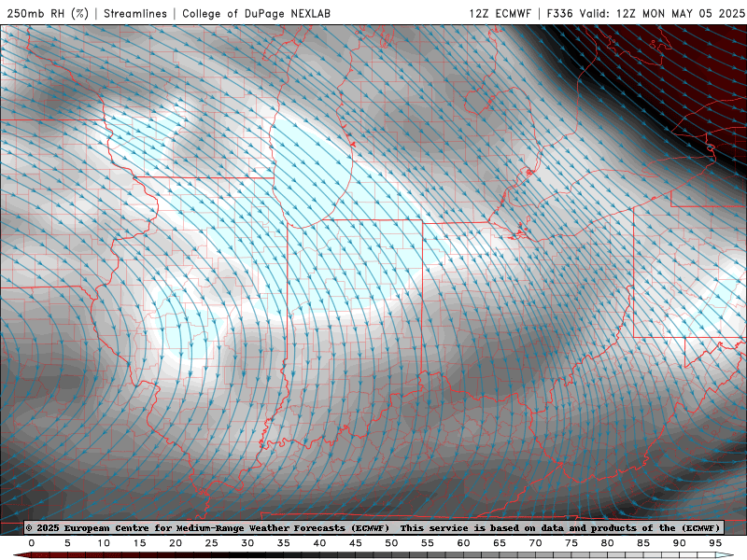Screen dimensions: 747x560
Task: Click the color scale label "65"
Action: tap(500, 543)
